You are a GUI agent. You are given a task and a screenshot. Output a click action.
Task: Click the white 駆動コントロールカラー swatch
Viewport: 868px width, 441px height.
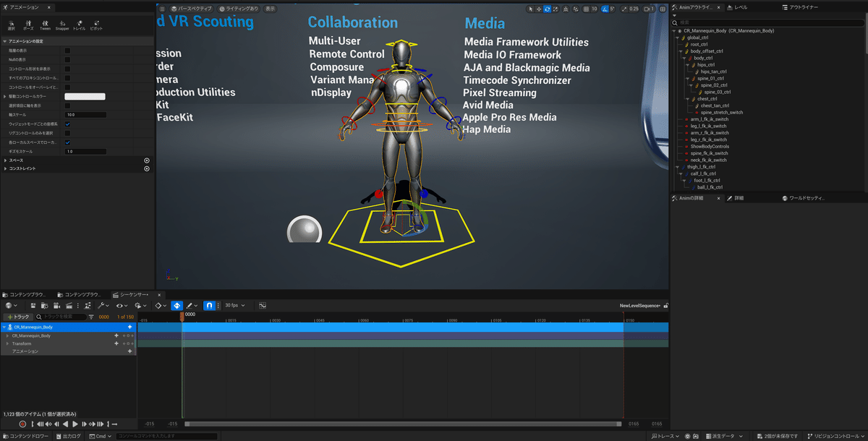(85, 96)
